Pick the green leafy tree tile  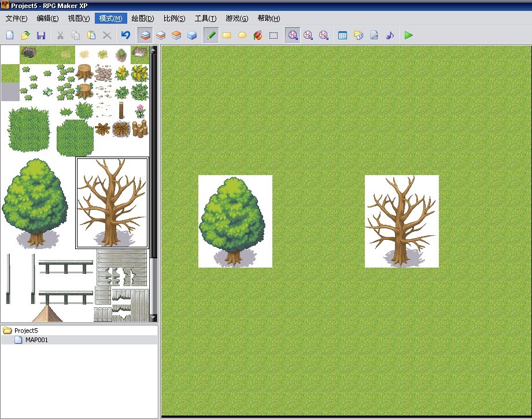(x=35, y=203)
